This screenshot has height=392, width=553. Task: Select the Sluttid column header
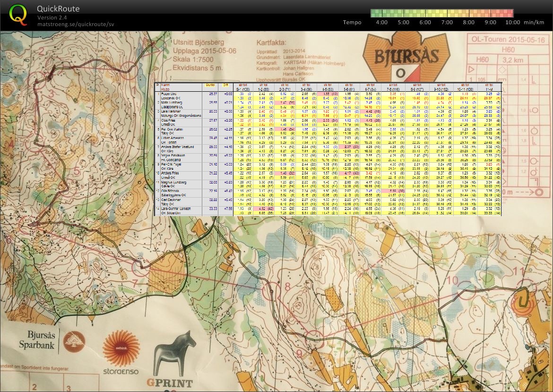coord(210,85)
